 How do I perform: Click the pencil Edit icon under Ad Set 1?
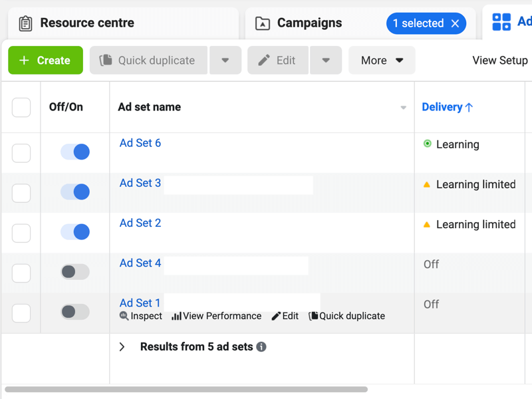(276, 317)
